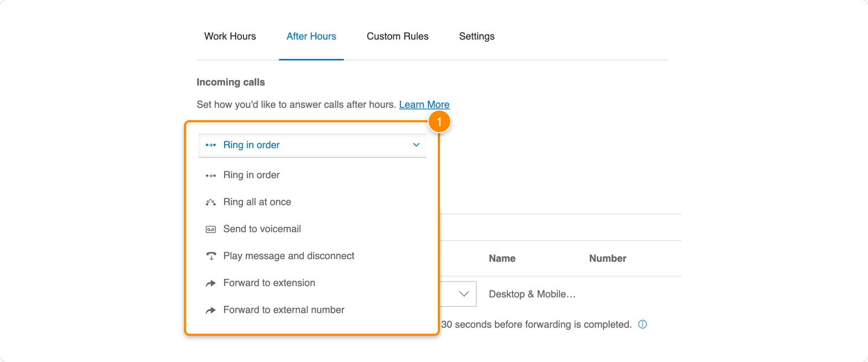
Task: Open the Custom Rules tab
Action: tap(398, 36)
